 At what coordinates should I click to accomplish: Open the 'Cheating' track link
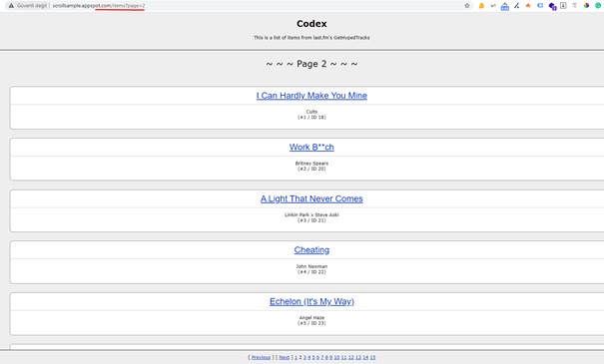[311, 250]
